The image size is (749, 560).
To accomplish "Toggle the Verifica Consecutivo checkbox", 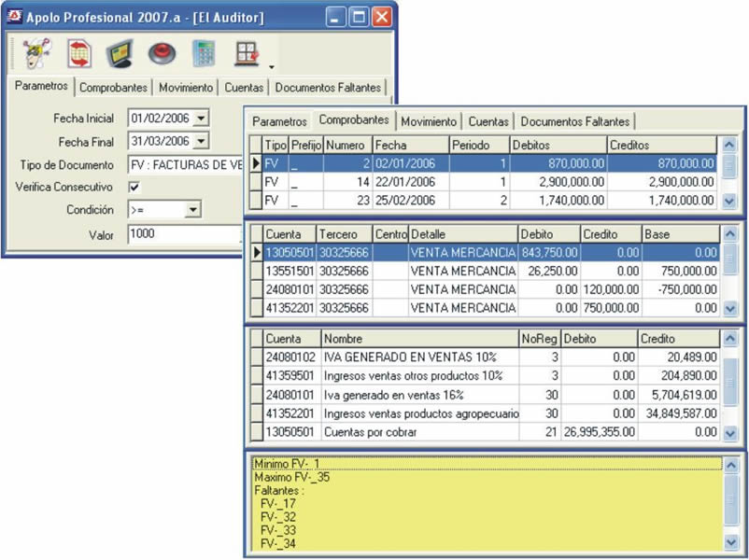I will 134,187.
